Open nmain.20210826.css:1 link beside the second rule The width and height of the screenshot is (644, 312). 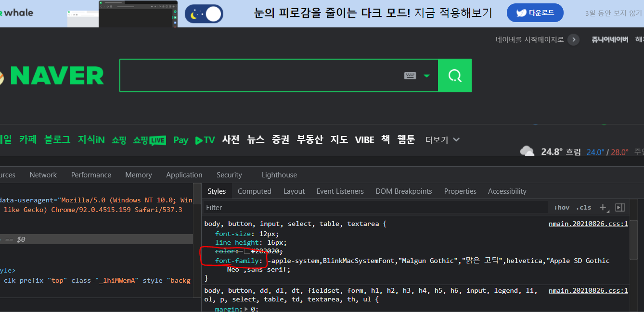[x=588, y=291]
